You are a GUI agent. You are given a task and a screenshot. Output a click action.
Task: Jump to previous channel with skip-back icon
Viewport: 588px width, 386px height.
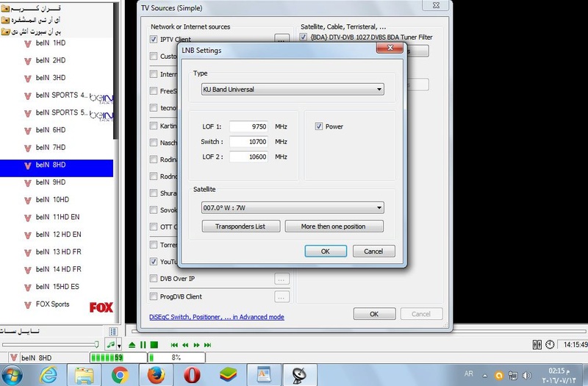[x=174, y=345]
